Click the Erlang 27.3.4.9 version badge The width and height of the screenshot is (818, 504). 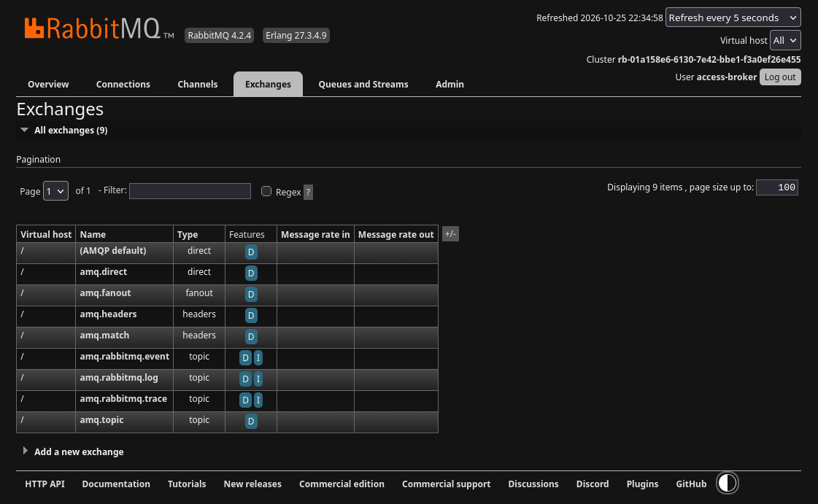296,36
